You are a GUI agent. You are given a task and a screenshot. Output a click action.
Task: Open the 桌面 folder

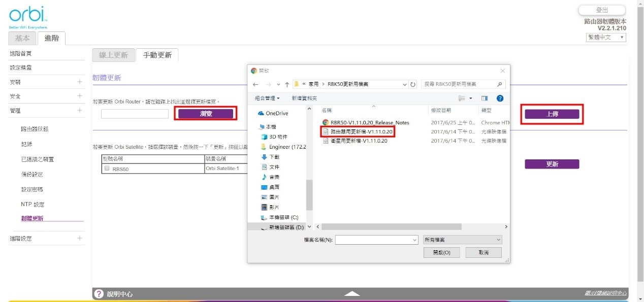pos(270,187)
